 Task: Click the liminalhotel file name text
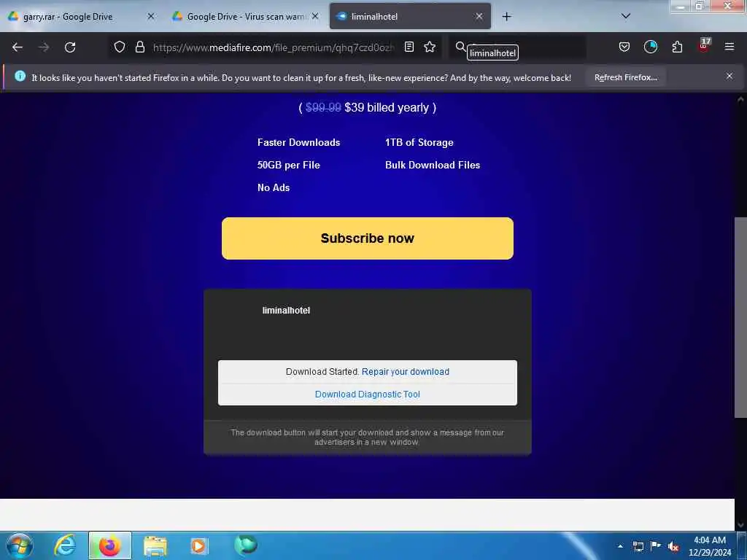286,311
